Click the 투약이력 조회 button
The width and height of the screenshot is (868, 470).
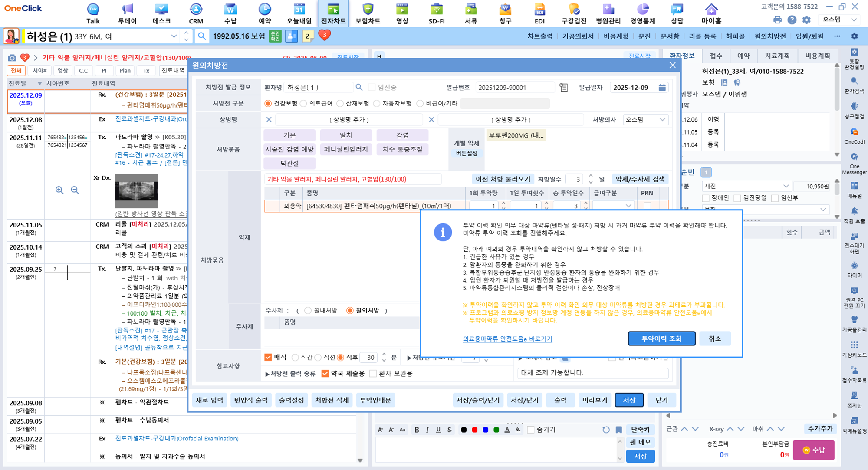(x=661, y=339)
